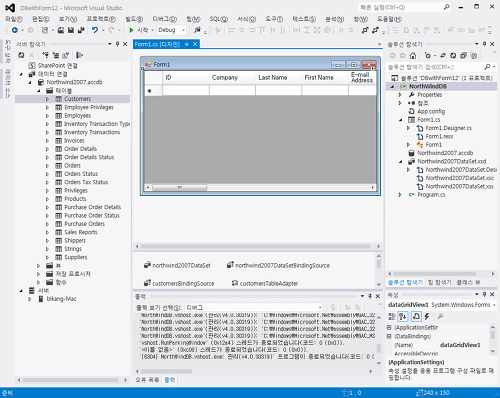
Task: Expand the Program.cs node
Action: (x=400, y=195)
